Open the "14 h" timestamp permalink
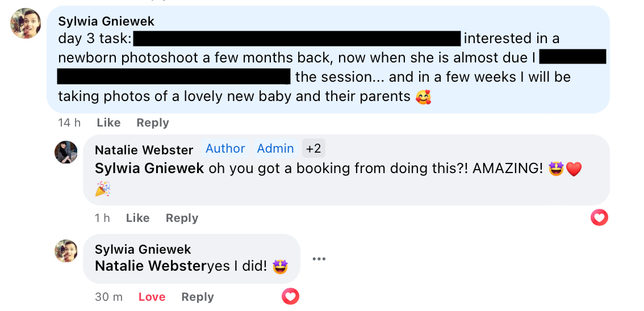The image size is (644, 311). (69, 123)
